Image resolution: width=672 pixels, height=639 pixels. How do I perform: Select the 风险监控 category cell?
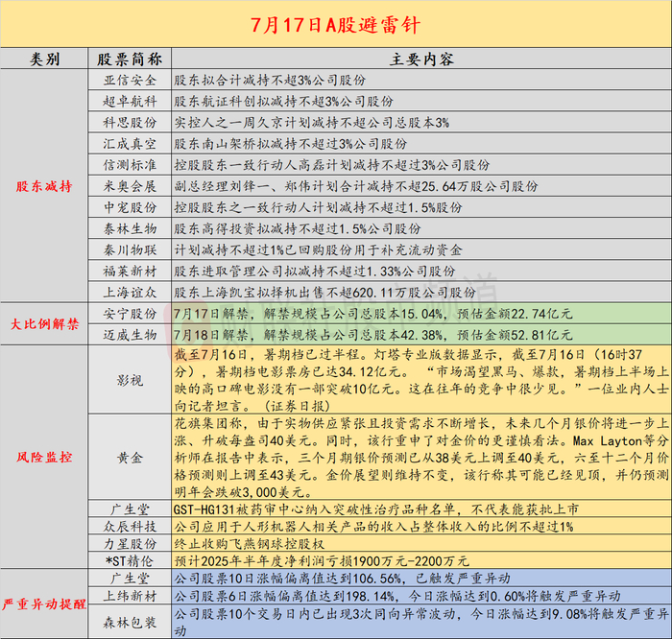point(44,457)
